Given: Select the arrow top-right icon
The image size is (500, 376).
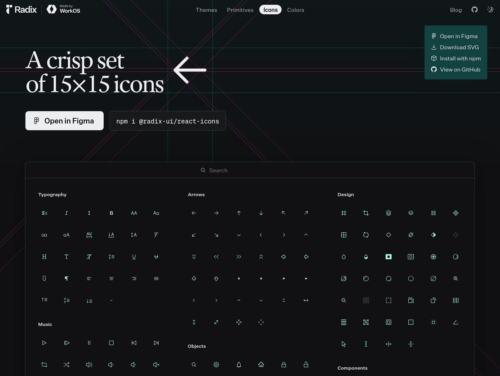Looking at the screenshot, I should (306, 213).
